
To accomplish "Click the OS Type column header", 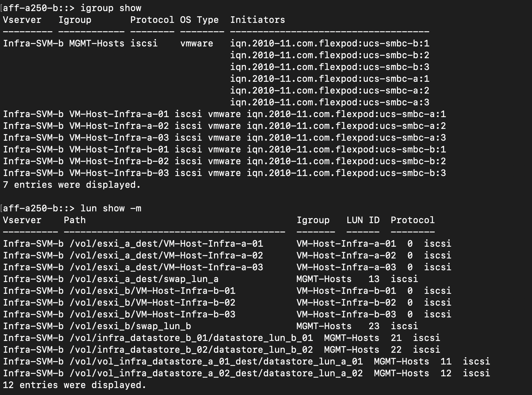I will 199,20.
